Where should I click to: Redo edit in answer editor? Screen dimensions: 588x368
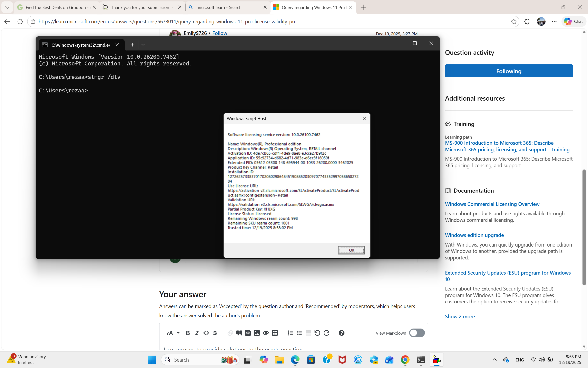click(326, 333)
